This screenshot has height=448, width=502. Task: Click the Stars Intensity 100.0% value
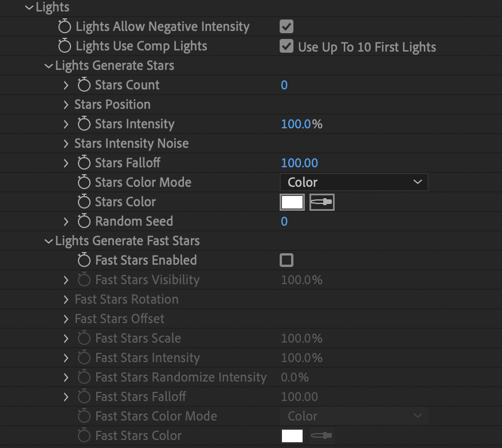point(301,124)
